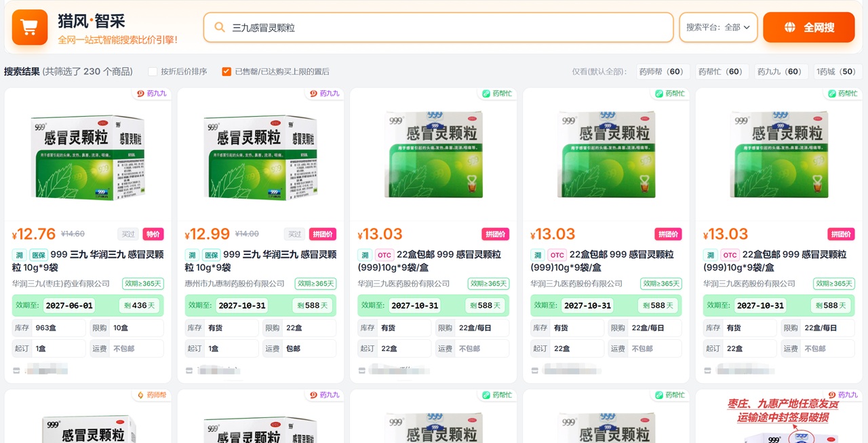Click the first 感冒灵颗粒 product thumbnail

pos(87,155)
